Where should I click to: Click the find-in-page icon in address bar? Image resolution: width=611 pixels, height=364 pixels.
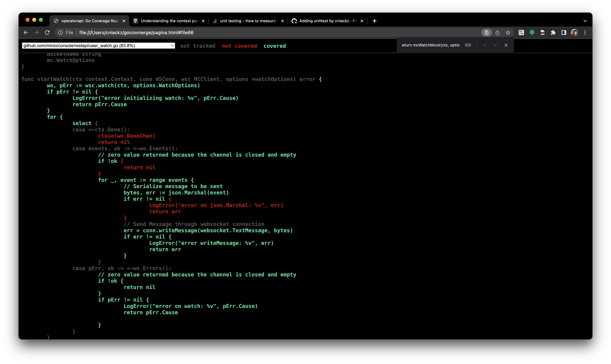486,33
